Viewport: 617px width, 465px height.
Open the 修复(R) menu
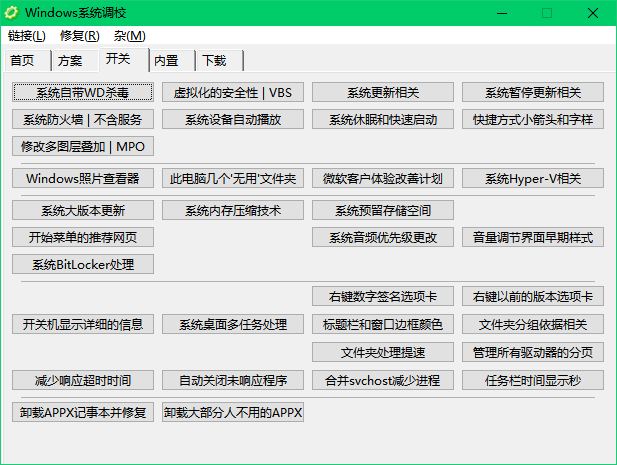click(x=79, y=36)
